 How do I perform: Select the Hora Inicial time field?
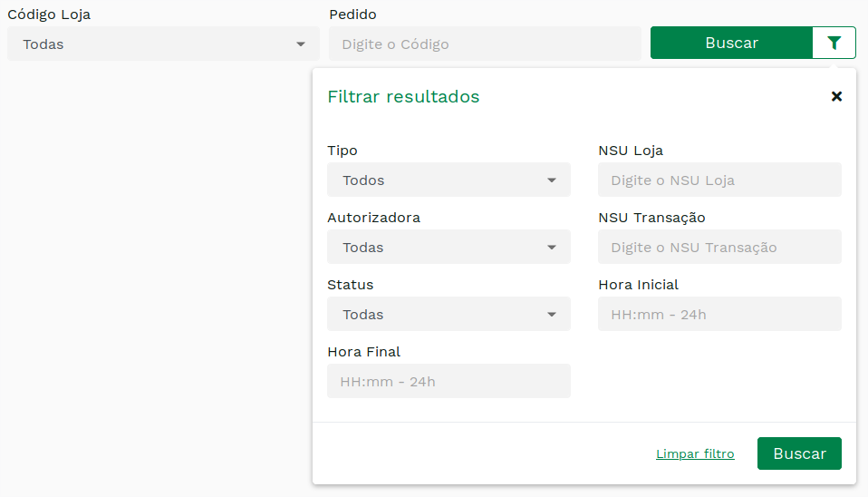[x=719, y=314]
